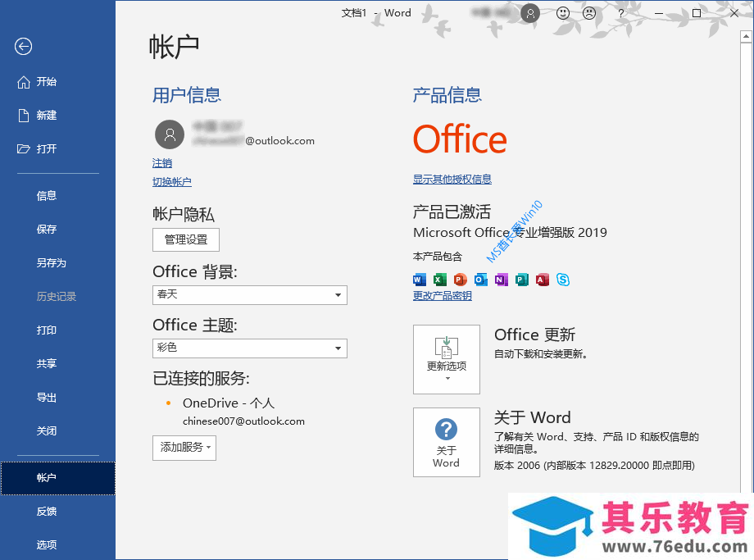Click the 管理设置 button under 帐户隐私

[185, 239]
